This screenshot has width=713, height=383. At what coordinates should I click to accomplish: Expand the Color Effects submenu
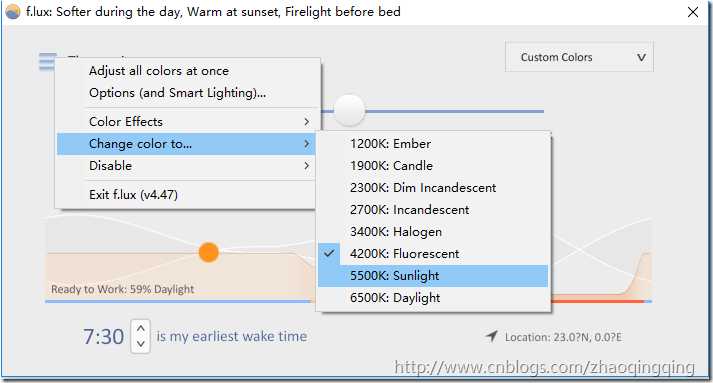186,122
